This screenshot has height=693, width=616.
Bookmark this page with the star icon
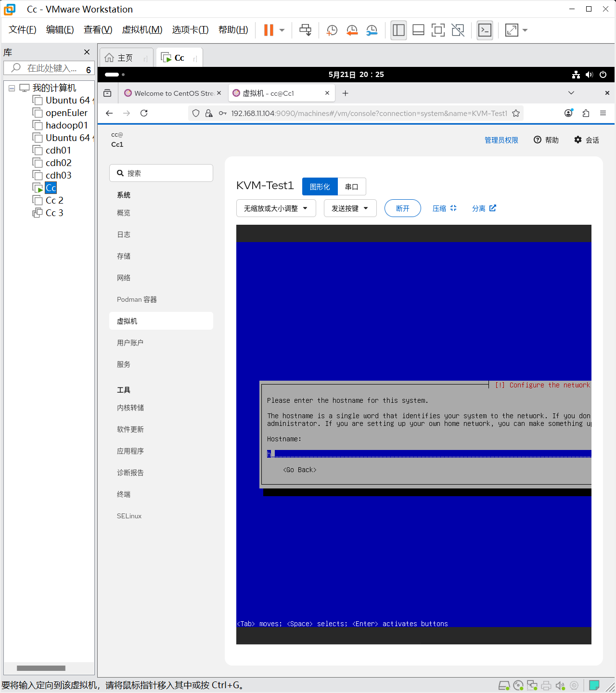(516, 113)
